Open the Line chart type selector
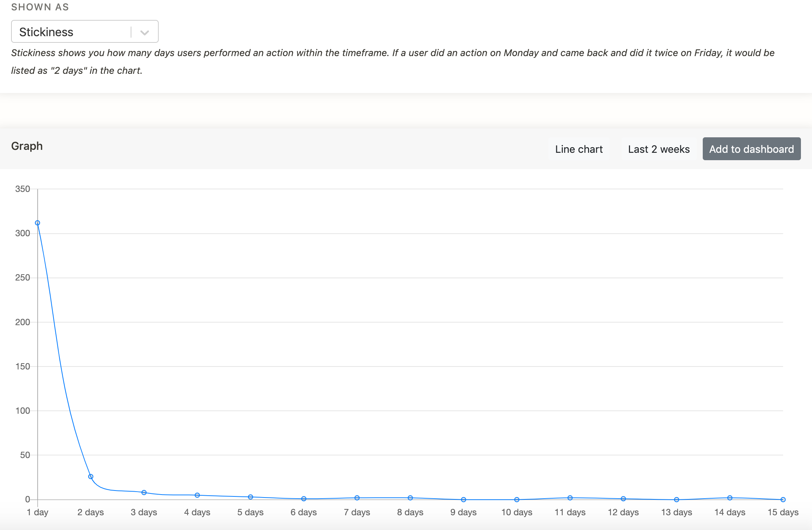 click(578, 149)
